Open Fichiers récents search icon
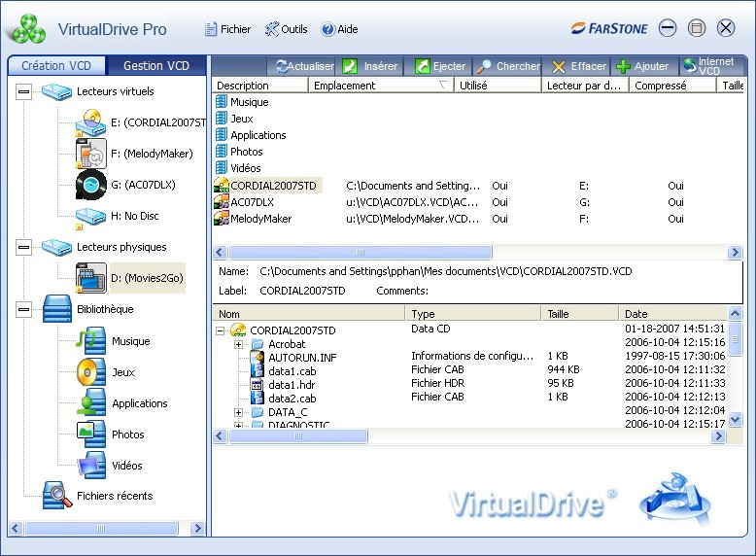Image resolution: width=756 pixels, height=556 pixels. [x=57, y=495]
